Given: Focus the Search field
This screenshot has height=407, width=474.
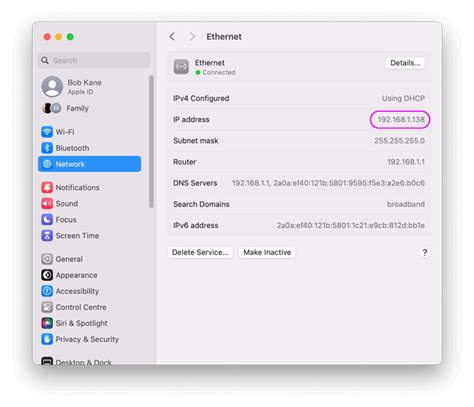Looking at the screenshot, I should coord(94,60).
